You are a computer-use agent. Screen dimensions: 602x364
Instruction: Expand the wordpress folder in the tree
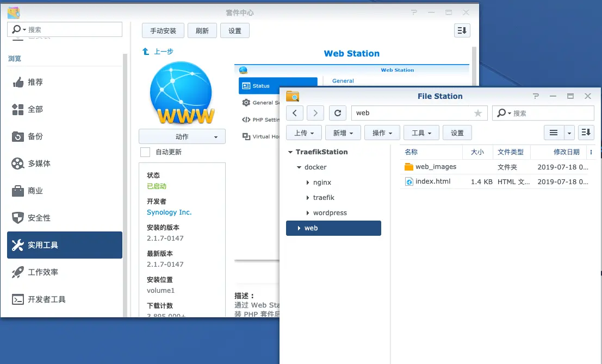[307, 212]
